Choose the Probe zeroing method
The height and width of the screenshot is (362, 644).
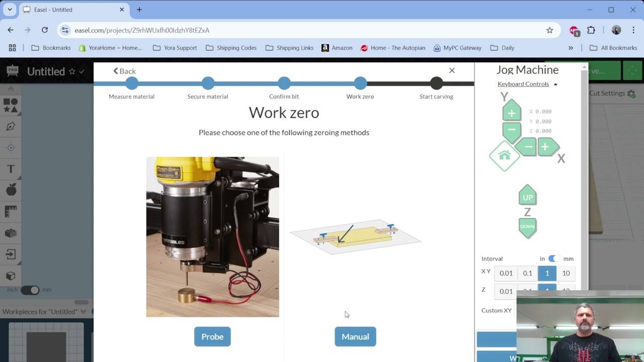[x=212, y=336]
